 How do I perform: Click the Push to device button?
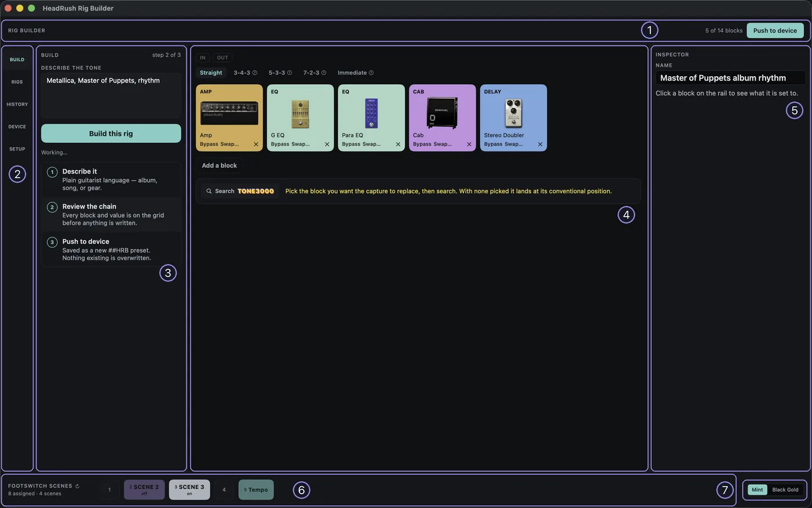(x=775, y=31)
